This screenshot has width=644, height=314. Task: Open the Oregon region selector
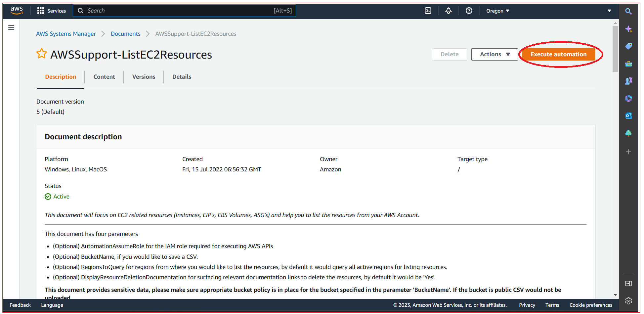pos(497,11)
